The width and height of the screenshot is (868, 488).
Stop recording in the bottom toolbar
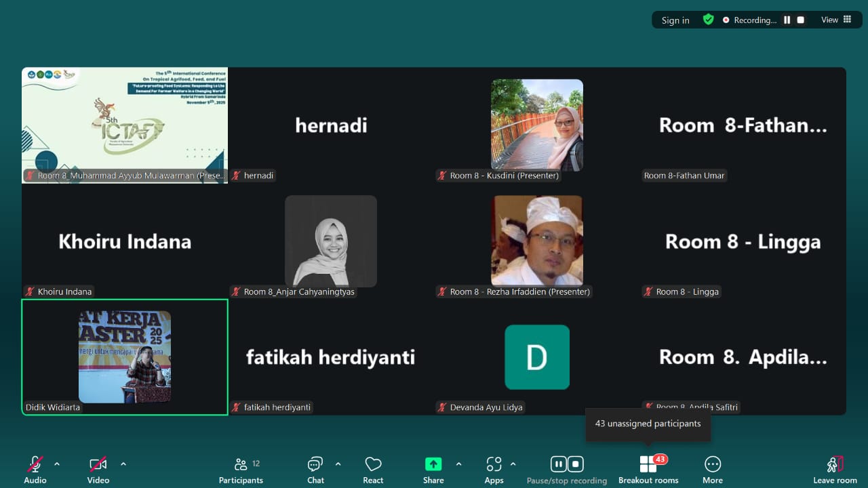tap(575, 464)
